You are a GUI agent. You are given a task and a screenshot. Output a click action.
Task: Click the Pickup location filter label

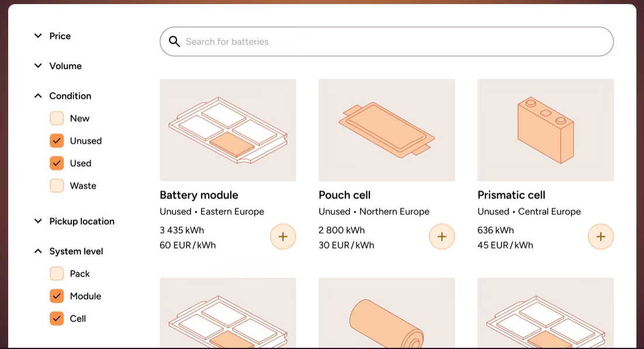82,221
